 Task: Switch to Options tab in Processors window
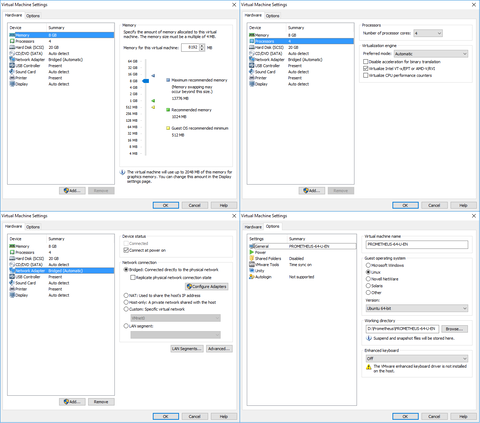click(272, 16)
